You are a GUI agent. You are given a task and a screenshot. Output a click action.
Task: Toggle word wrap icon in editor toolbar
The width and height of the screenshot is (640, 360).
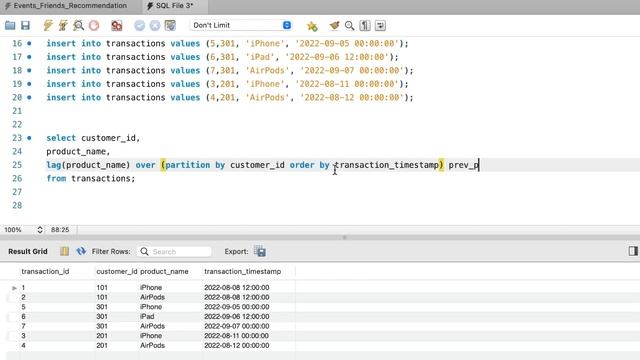pyautogui.click(x=380, y=25)
